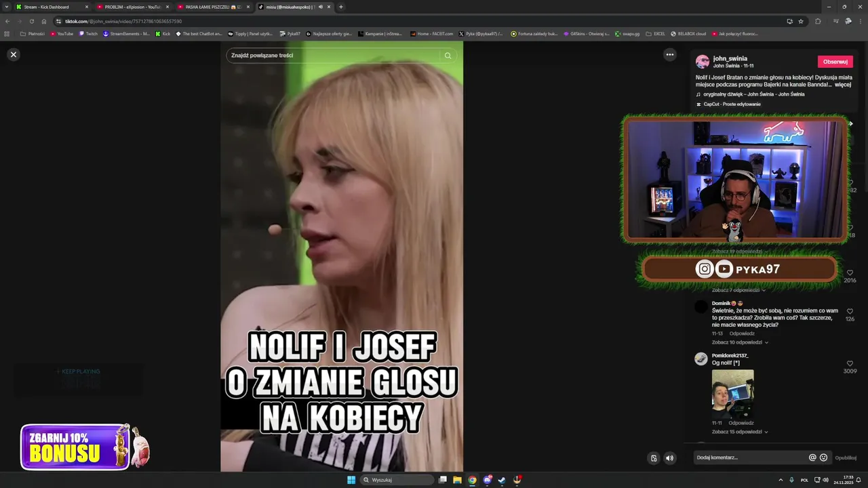This screenshot has width=868, height=488.
Task: Open the apps grid icon in bookmarks bar
Action: coord(7,33)
